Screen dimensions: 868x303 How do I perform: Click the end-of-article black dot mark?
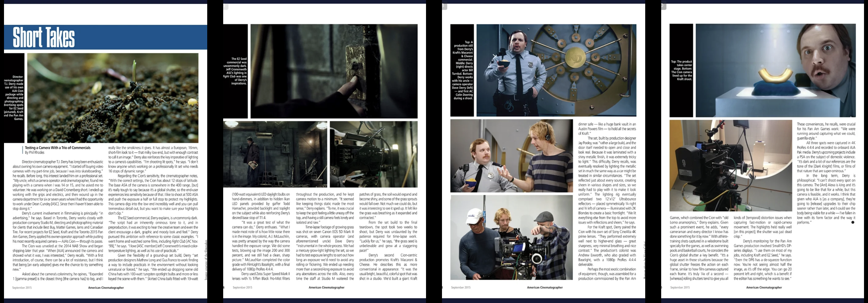853,222
